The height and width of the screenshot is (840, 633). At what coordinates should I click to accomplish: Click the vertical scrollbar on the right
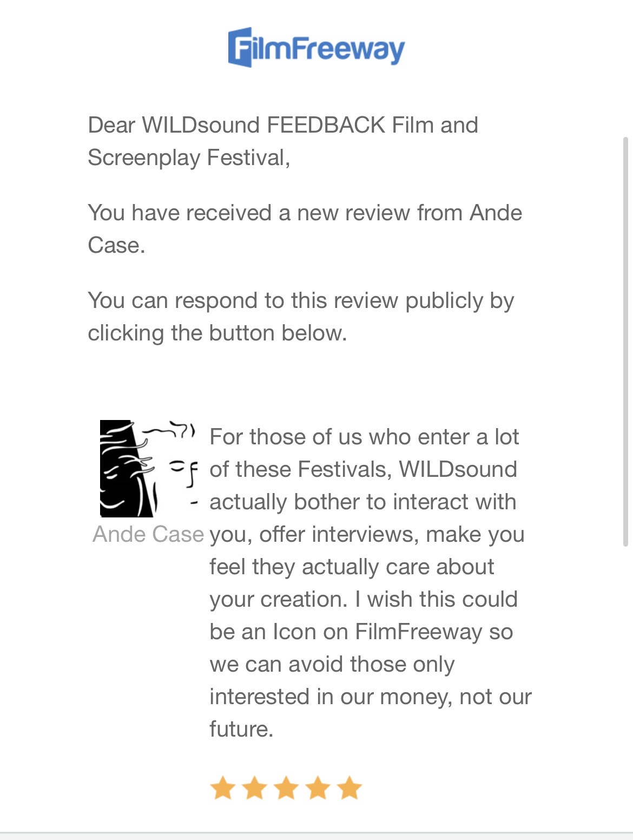(x=626, y=341)
